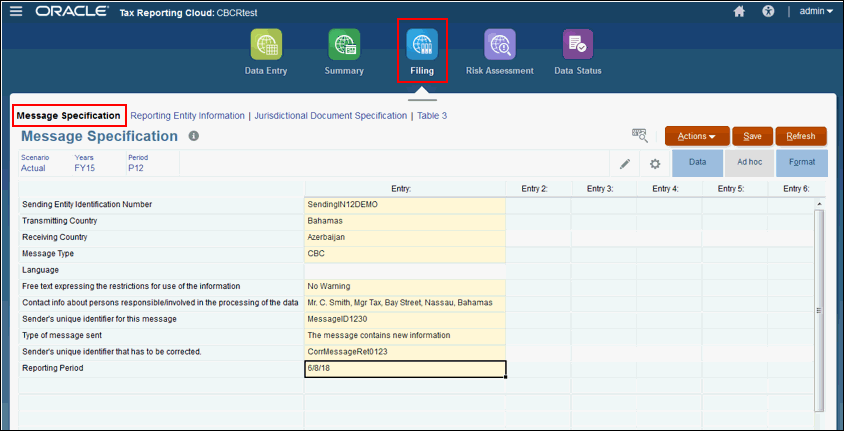Select the Data tab
Screen dimensions: 844x431
[x=697, y=163]
